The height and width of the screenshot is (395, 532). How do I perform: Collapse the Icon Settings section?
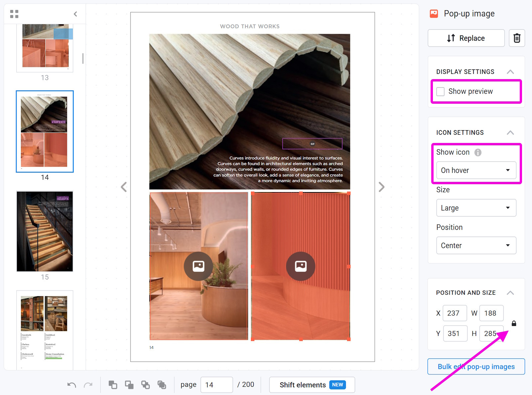[x=510, y=133]
